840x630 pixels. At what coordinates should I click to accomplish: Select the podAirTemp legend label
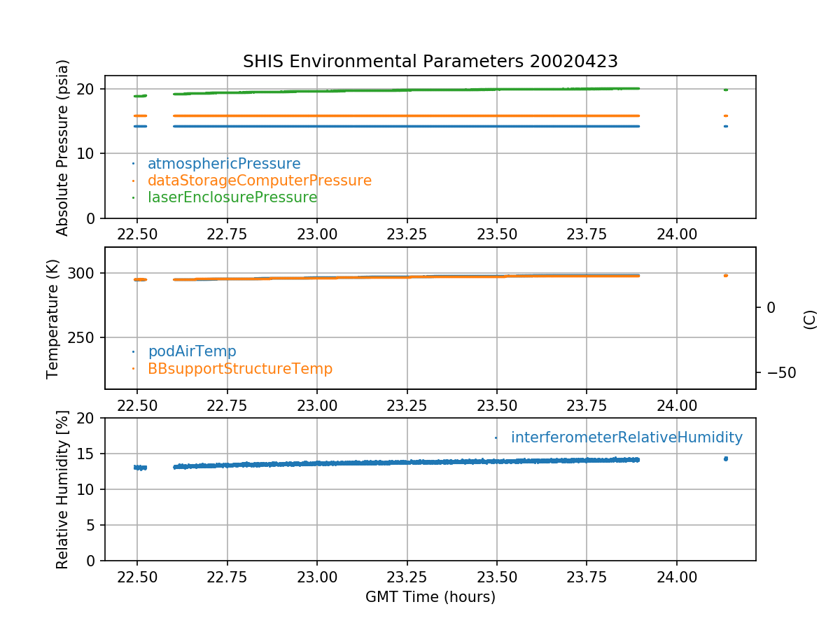(192, 351)
